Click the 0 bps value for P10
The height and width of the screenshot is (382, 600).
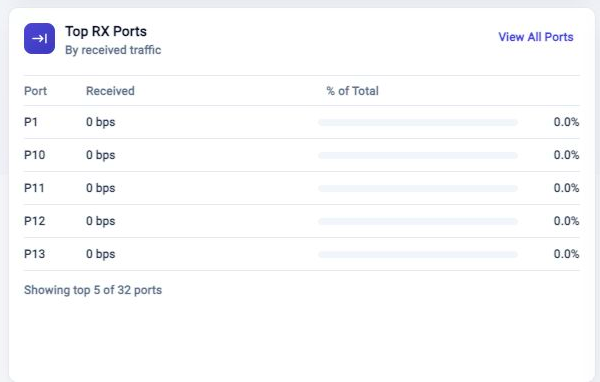101,155
